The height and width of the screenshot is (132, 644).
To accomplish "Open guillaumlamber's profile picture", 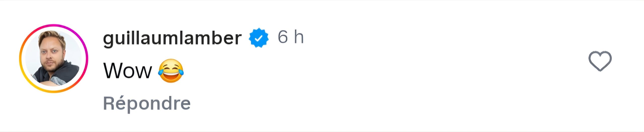I will click(54, 58).
